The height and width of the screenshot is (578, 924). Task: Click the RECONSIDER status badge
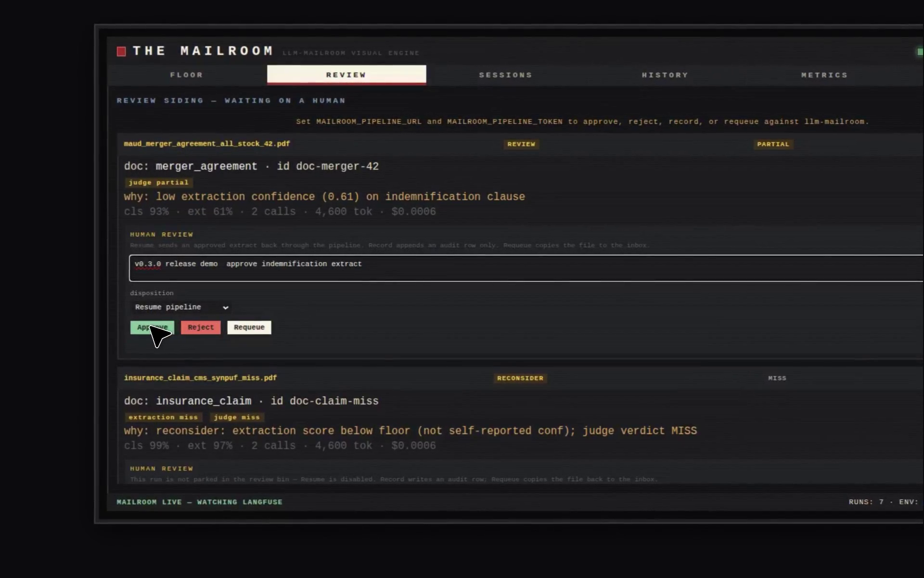click(520, 378)
